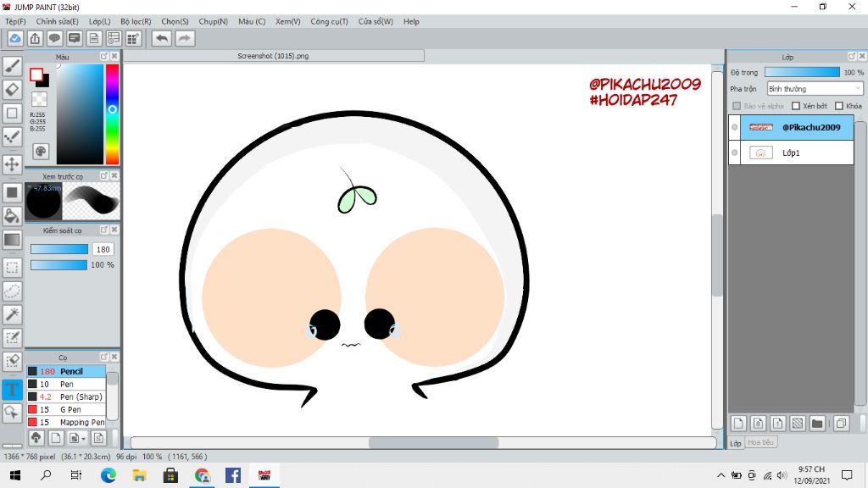Click the Độ trong opacity slider
The image size is (868, 488).
pyautogui.click(x=802, y=73)
